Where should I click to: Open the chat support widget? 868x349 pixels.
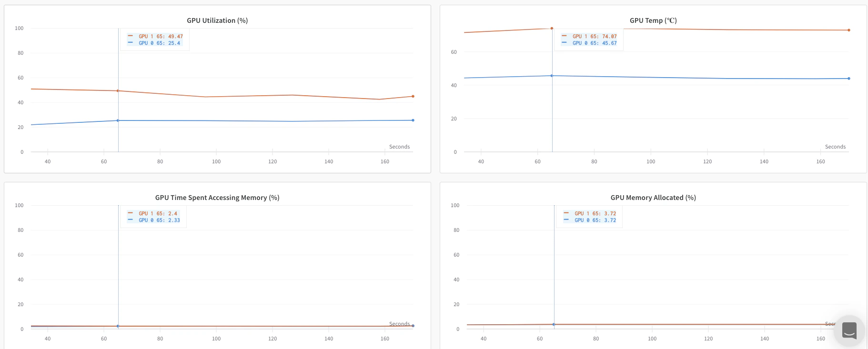tap(848, 330)
